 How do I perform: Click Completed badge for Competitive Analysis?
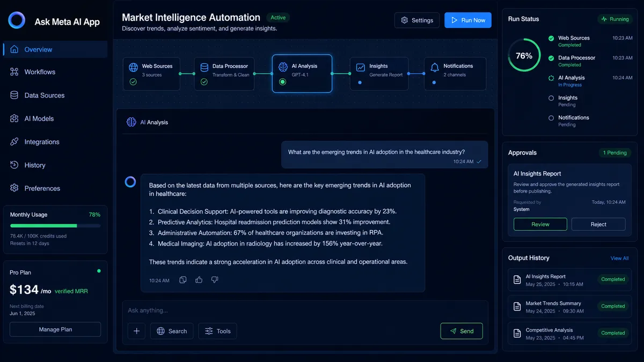coord(613,333)
